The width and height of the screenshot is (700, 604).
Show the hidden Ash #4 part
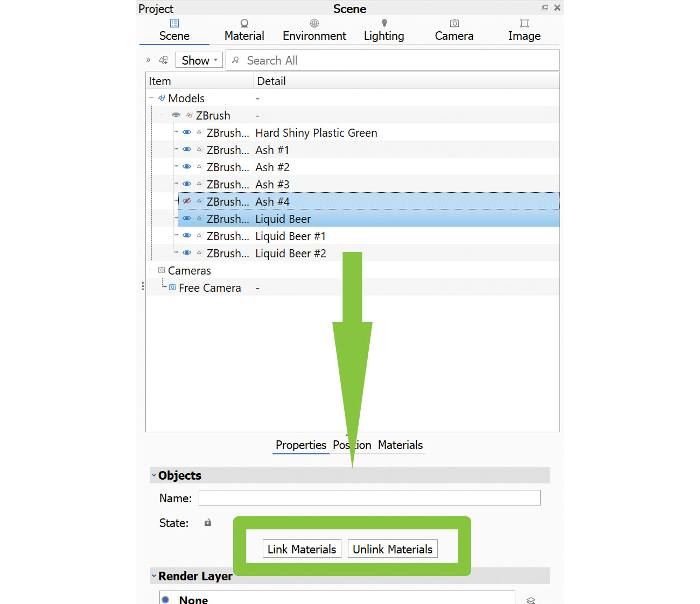(187, 201)
